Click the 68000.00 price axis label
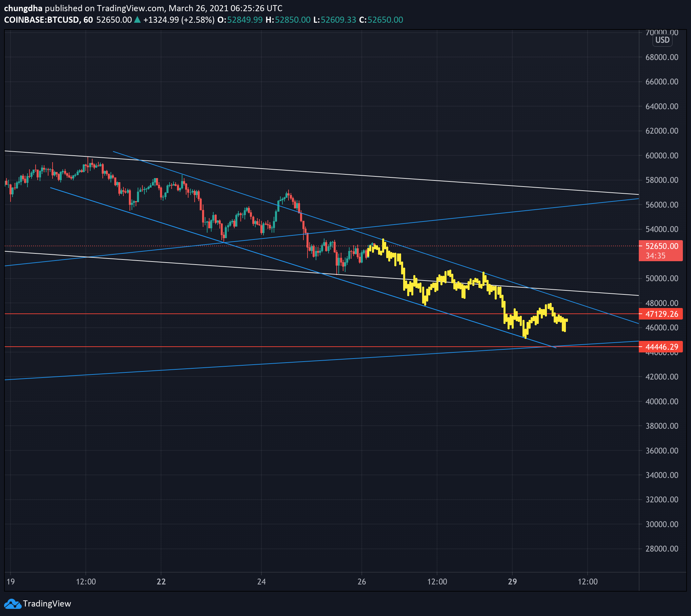The width and height of the screenshot is (691, 616). click(662, 57)
